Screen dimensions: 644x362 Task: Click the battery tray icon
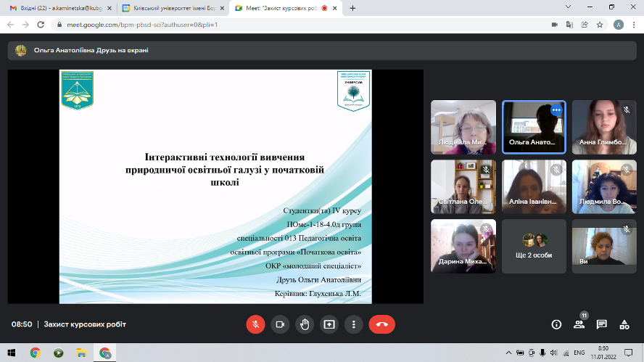pyautogui.click(x=520, y=353)
